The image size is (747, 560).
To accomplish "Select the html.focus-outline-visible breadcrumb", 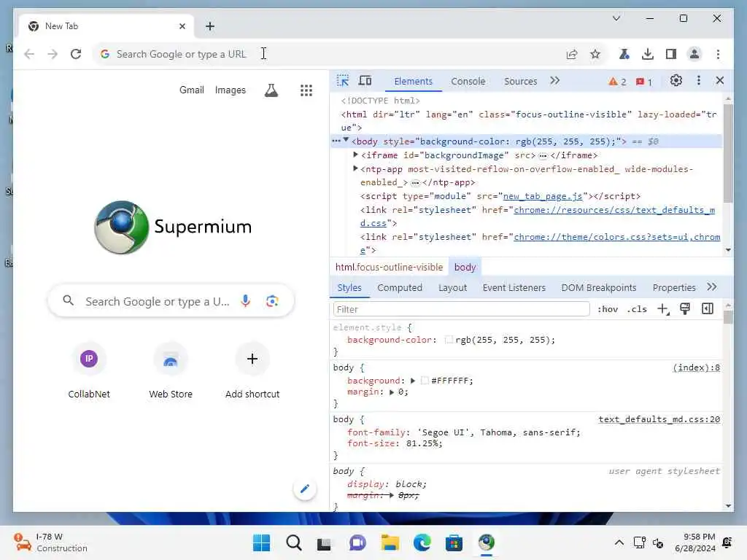I will [389, 267].
